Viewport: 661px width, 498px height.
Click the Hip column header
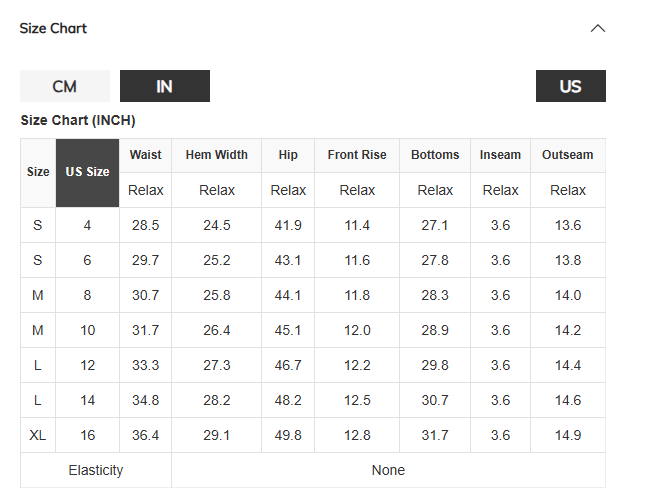pyautogui.click(x=288, y=155)
